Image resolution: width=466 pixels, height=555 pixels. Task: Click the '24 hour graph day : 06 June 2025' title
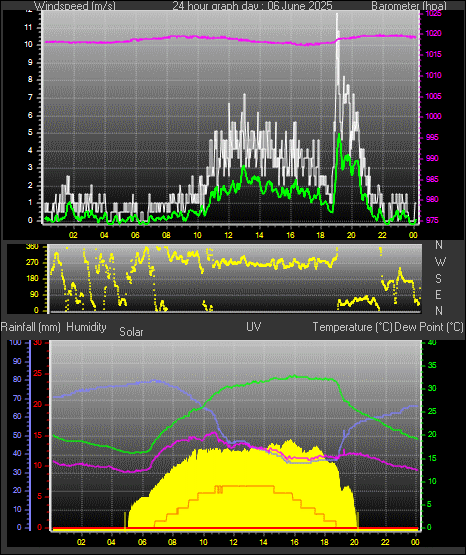coord(252,6)
